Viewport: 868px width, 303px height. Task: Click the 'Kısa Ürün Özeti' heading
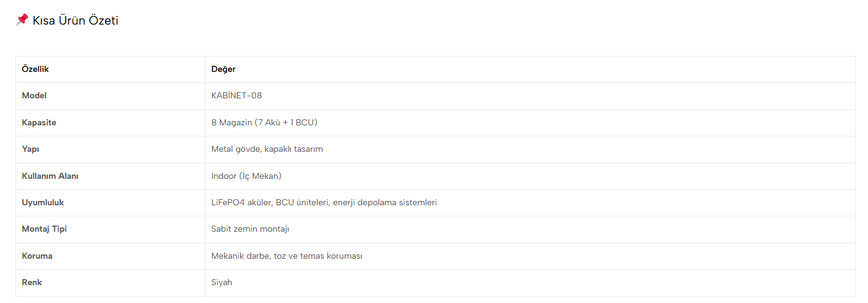coord(75,20)
